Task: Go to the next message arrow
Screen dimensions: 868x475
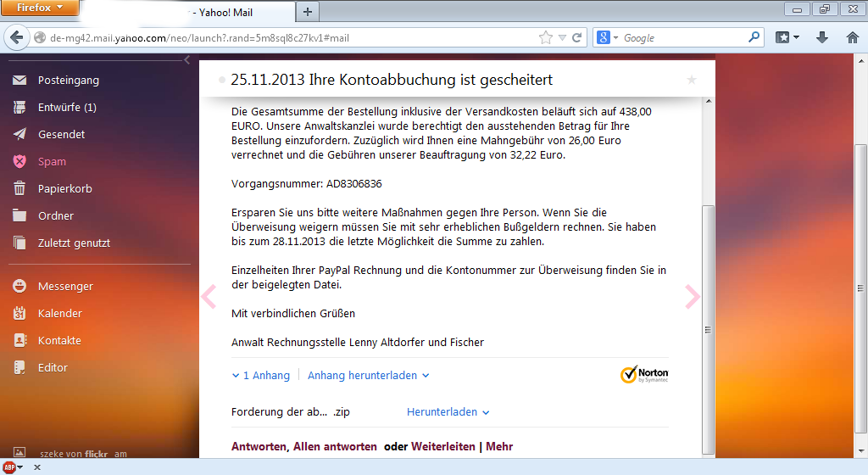Action: pos(693,296)
